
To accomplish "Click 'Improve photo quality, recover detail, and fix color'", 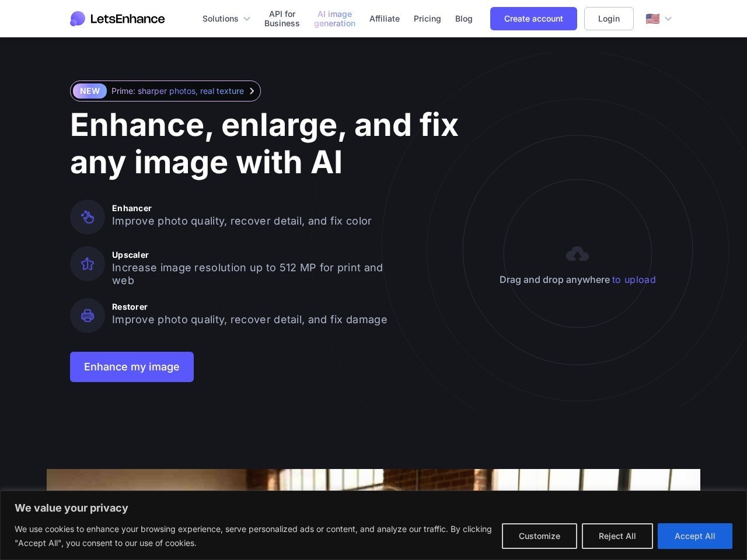I will (x=242, y=221).
